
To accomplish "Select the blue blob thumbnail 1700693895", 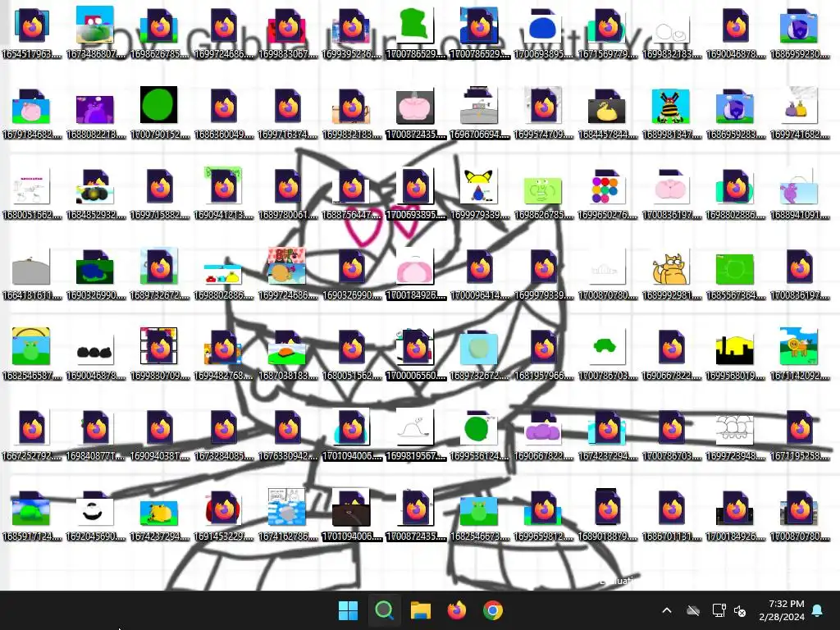I will pyautogui.click(x=544, y=25).
